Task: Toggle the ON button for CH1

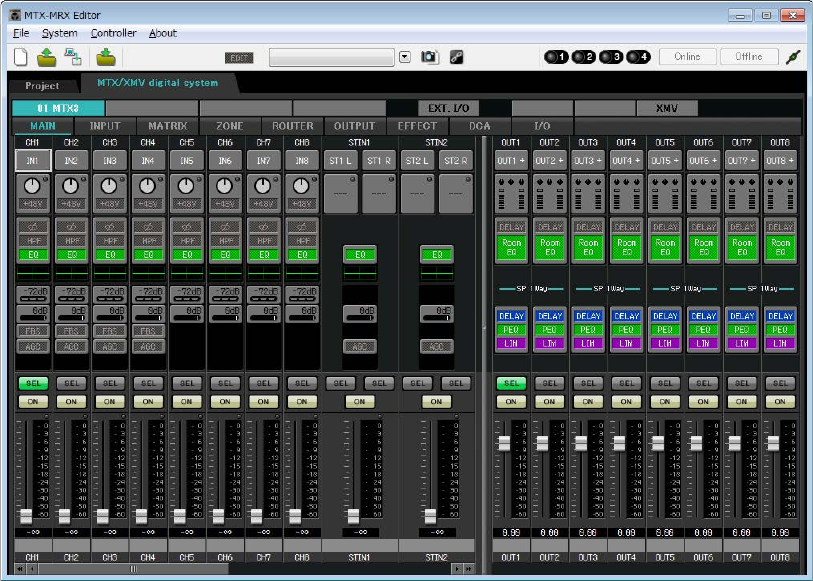Action: (x=33, y=401)
